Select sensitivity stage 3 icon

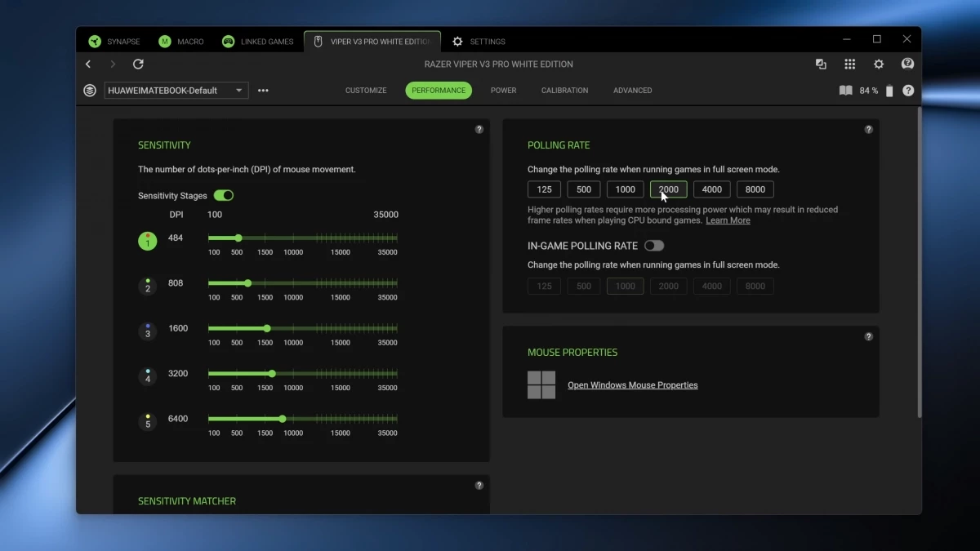148,331
